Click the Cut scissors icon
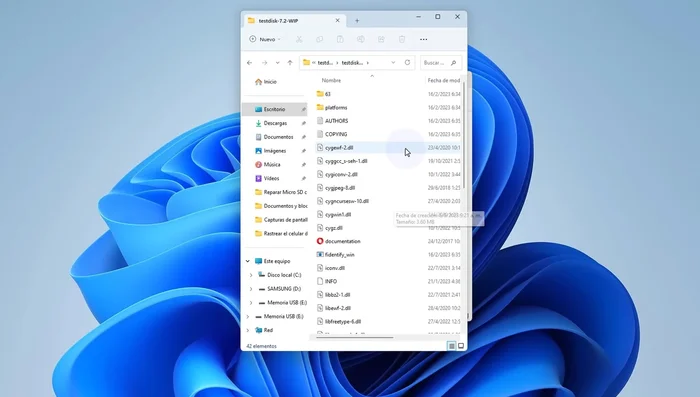The image size is (700, 397). 299,39
